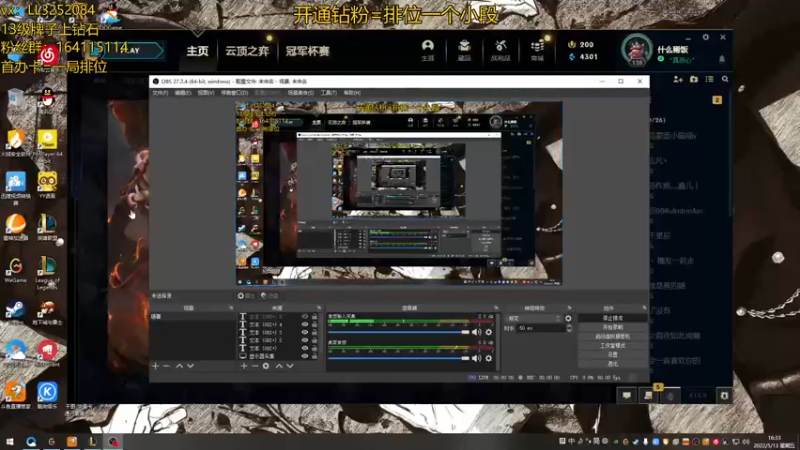Open the 渐变 transition type dropdown
The image size is (800, 450).
[533, 318]
